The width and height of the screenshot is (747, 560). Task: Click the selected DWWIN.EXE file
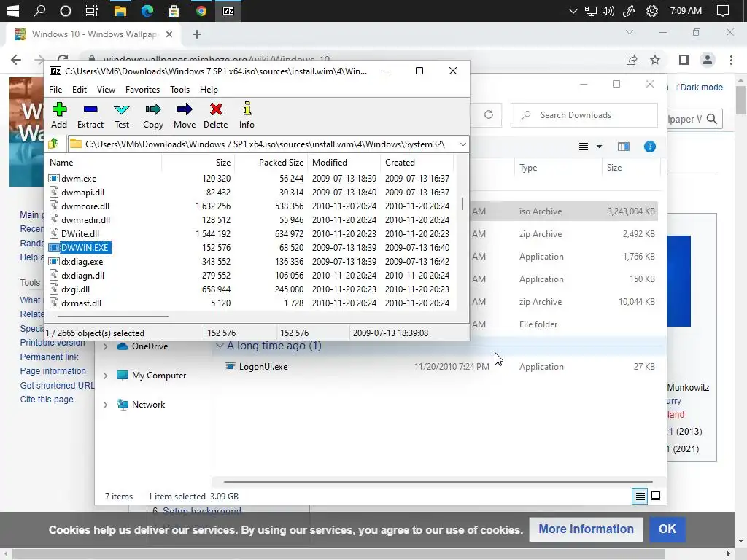[85, 248]
